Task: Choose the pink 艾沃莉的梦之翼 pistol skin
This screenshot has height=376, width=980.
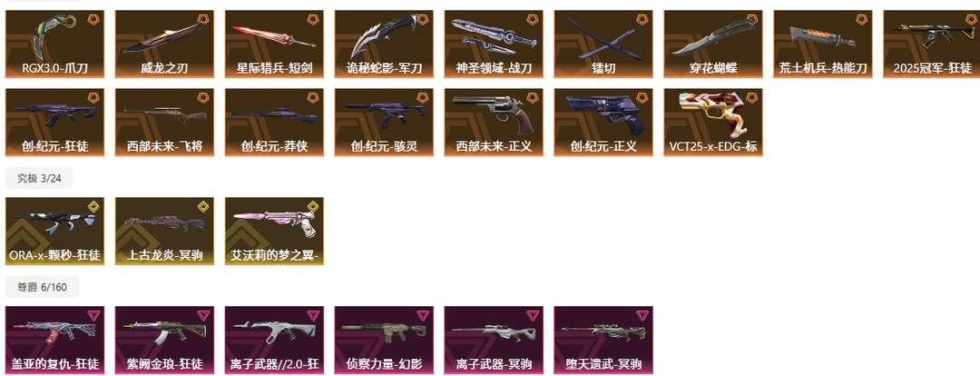Action: pos(274,232)
